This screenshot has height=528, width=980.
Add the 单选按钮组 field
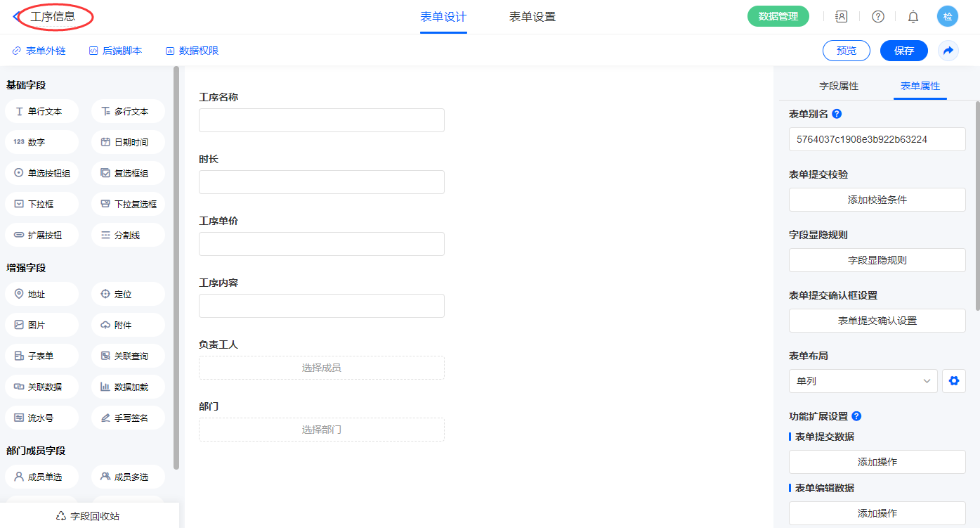coord(42,173)
